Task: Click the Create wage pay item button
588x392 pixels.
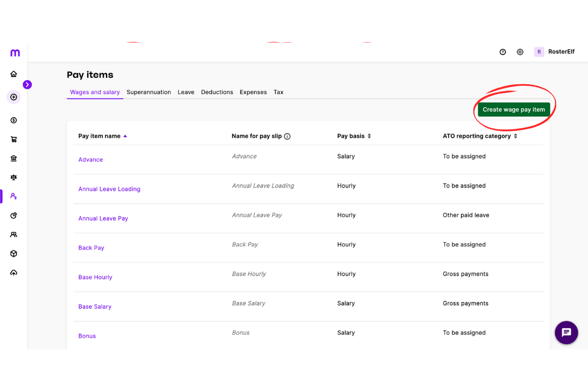Action: coord(514,109)
